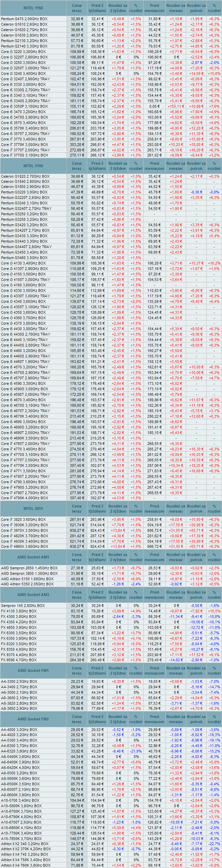This screenshot has height=868, width=222.
Task: Click the INTEL 1155 section header
Action: 33,8
